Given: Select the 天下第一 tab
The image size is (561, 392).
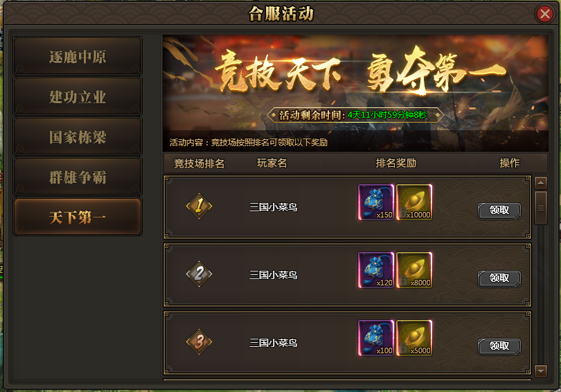Looking at the screenshot, I should 78,217.
